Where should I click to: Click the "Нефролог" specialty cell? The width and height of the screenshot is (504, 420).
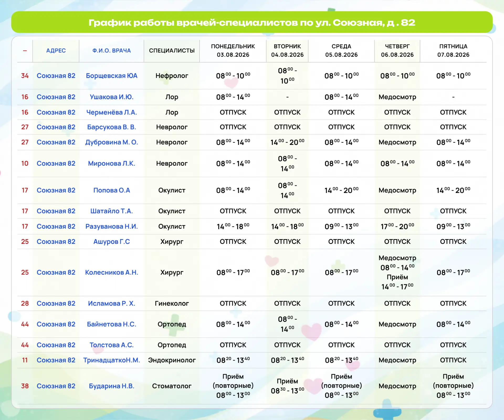172,76
